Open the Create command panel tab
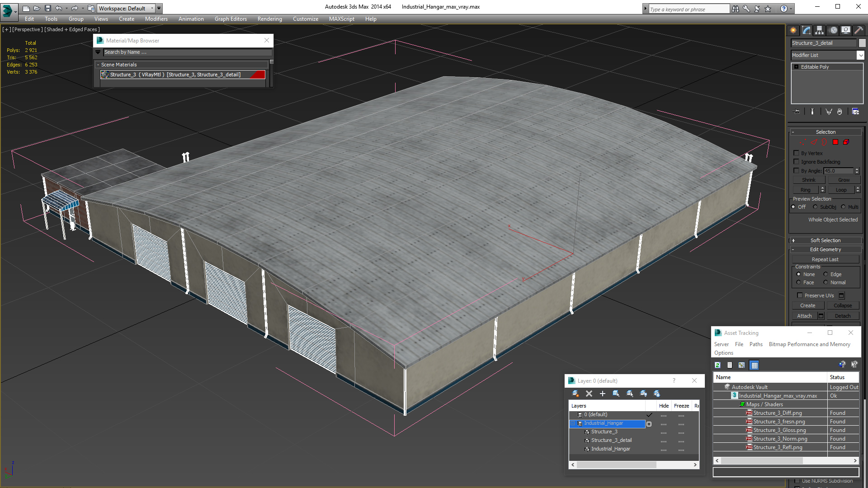 click(x=793, y=30)
